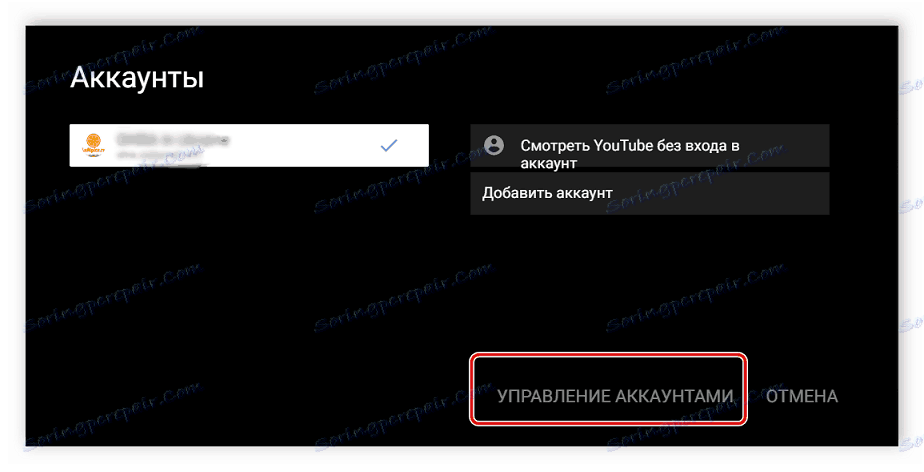Click the 'ОТМЕНА' button
924x472 pixels.
pos(801,396)
